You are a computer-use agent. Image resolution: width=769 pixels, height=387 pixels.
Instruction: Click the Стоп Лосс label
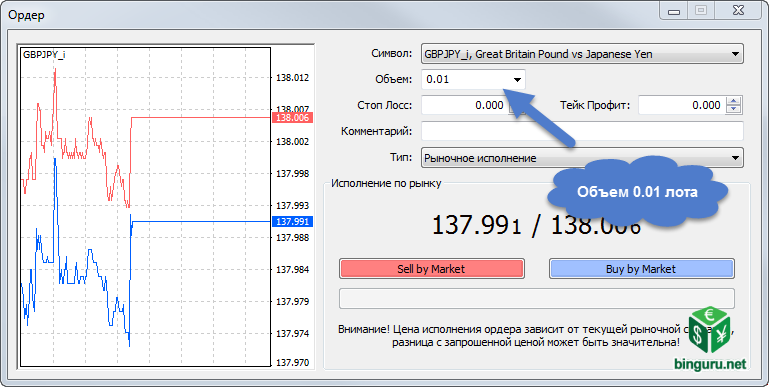point(385,105)
